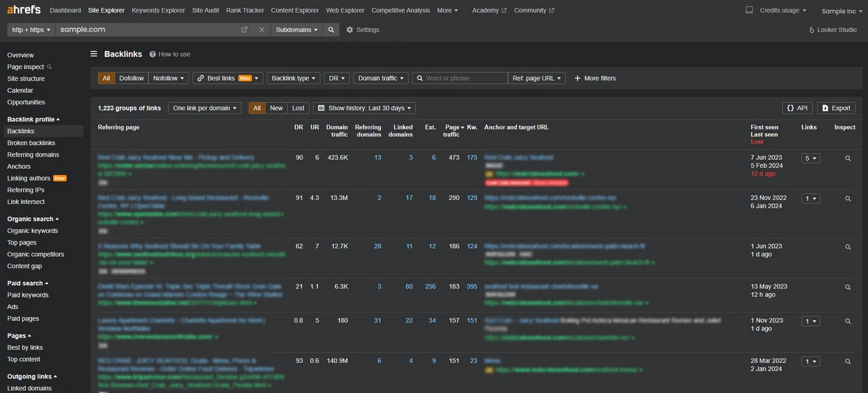Viewport: 868px width, 393px height.
Task: Click the ahrefs logo
Action: pyautogui.click(x=25, y=10)
